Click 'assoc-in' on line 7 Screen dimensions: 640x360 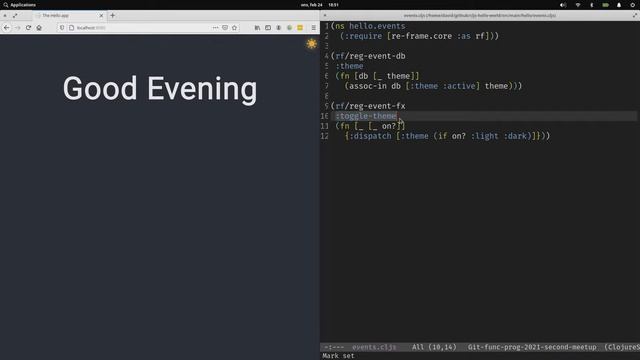pos(368,86)
